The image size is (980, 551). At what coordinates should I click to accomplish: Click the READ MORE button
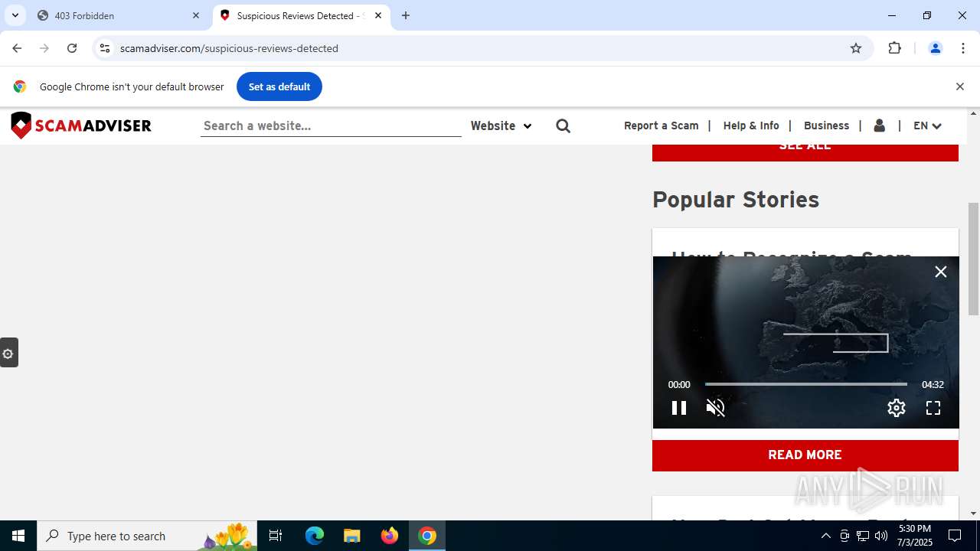click(805, 455)
